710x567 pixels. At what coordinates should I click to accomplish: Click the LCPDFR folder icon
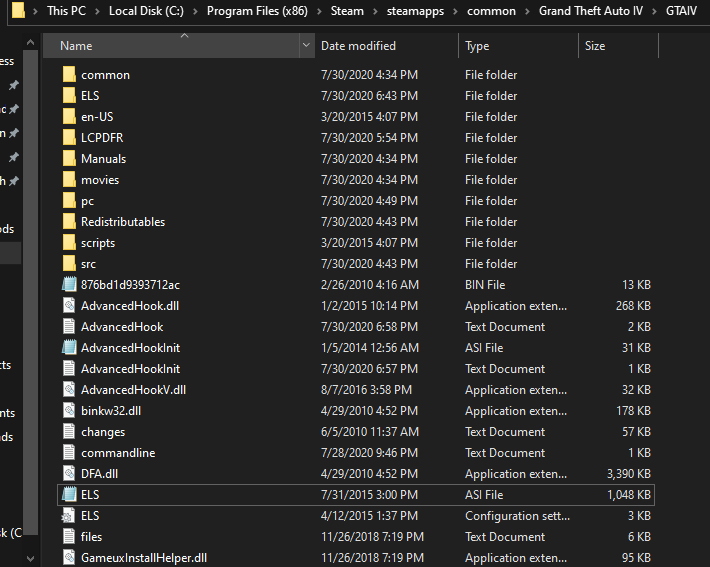(69, 137)
